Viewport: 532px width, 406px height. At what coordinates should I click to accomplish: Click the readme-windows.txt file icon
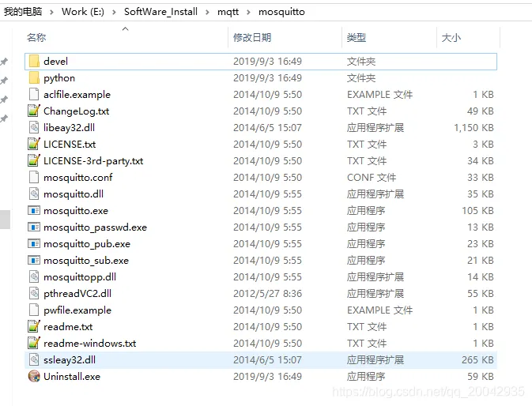[34, 344]
